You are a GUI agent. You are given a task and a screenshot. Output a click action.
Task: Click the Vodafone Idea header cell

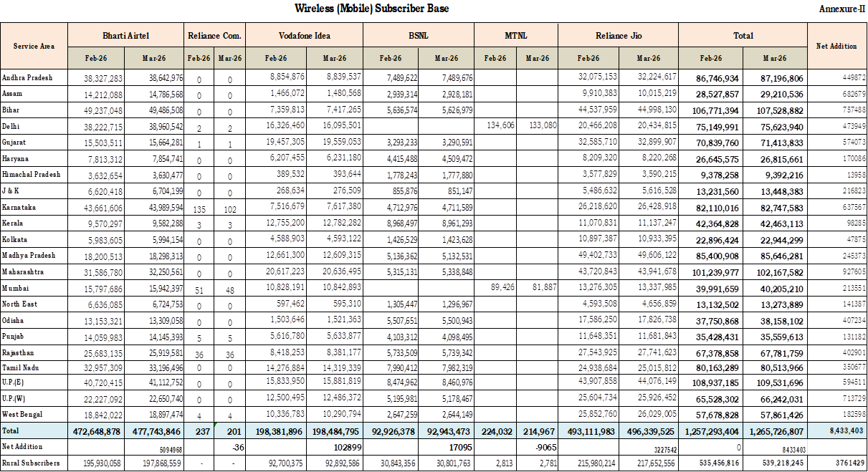click(304, 35)
